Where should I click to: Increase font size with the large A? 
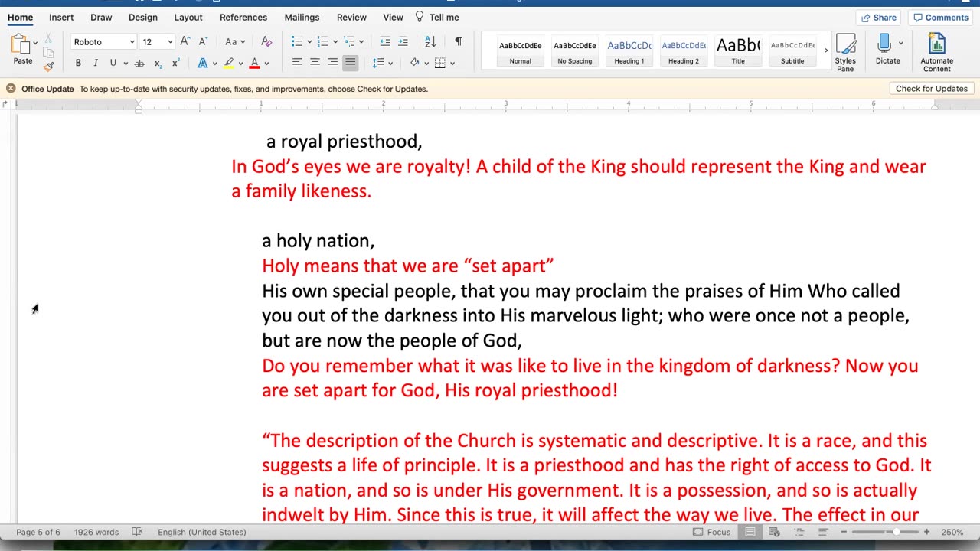185,41
